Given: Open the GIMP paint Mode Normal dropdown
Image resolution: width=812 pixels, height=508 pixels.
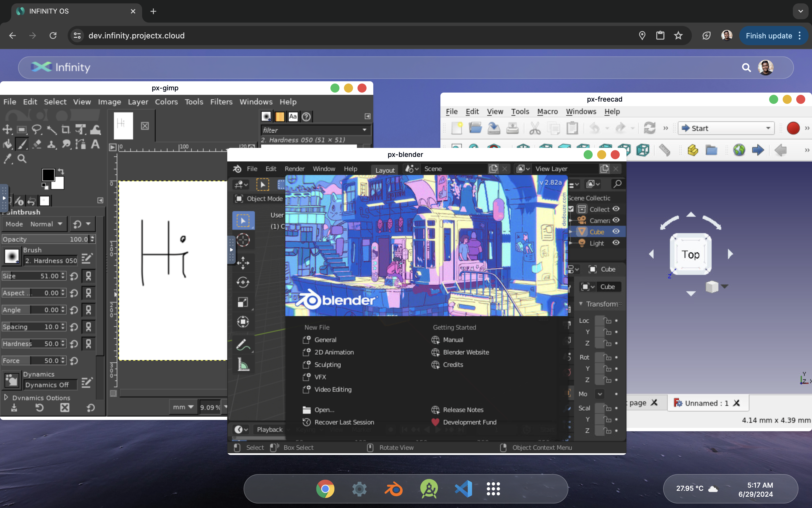Looking at the screenshot, I should coord(34,224).
